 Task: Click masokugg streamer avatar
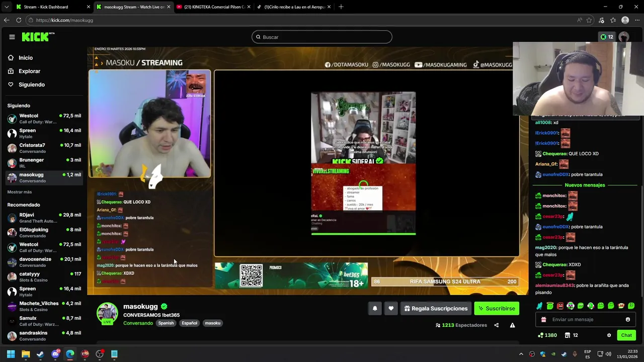(107, 313)
